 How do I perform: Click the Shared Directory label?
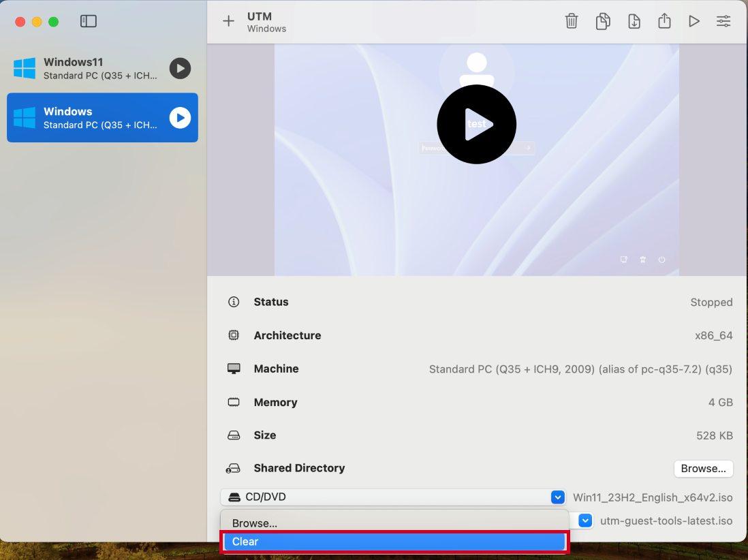[299, 468]
